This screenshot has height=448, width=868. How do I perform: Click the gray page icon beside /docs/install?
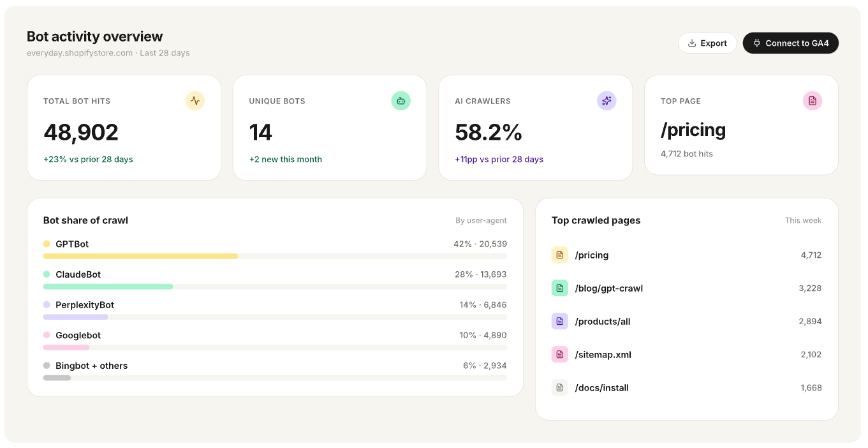pos(560,387)
